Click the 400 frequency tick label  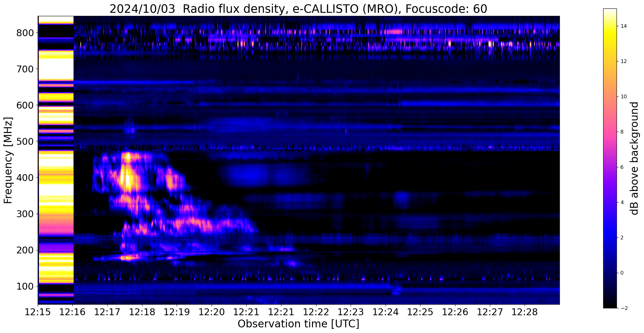pyautogui.click(x=25, y=178)
